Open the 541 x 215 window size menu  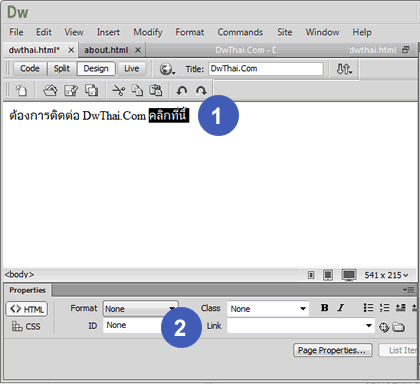point(386,275)
